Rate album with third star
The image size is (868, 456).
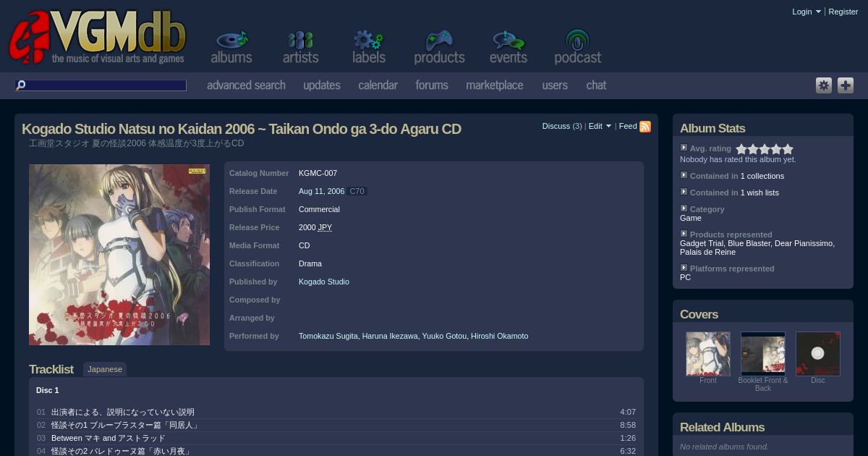765,149
